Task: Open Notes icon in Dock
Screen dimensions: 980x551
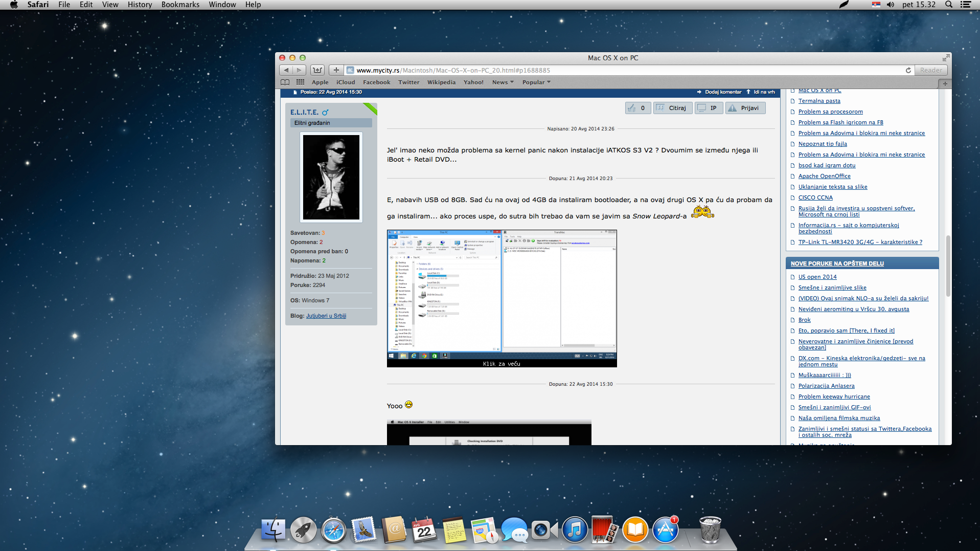Action: click(454, 530)
